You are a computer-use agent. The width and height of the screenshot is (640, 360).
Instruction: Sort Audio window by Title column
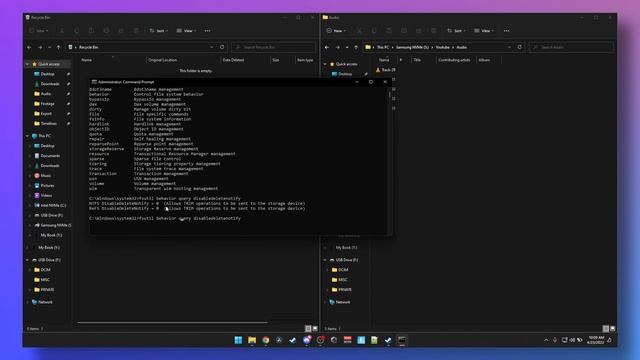417,60
